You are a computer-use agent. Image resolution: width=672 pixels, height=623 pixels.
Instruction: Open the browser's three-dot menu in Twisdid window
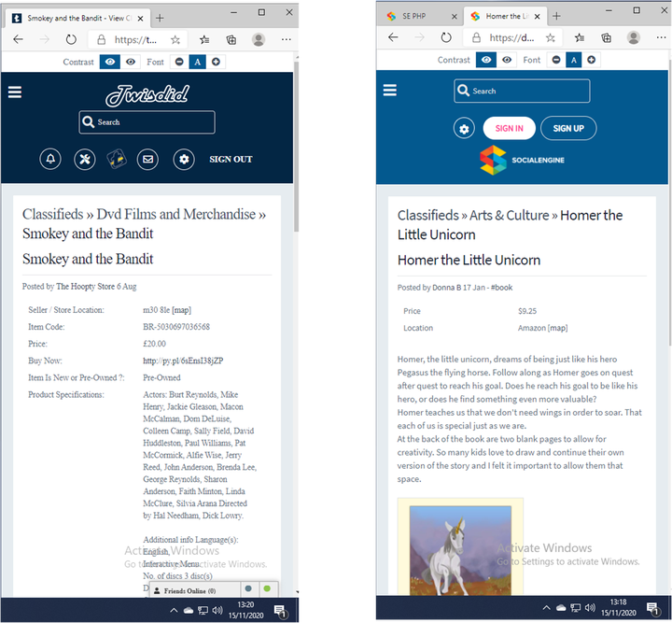pyautogui.click(x=286, y=39)
